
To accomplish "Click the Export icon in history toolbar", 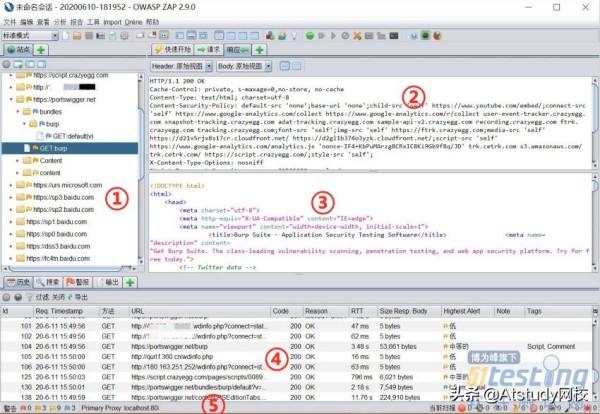I will (78, 297).
